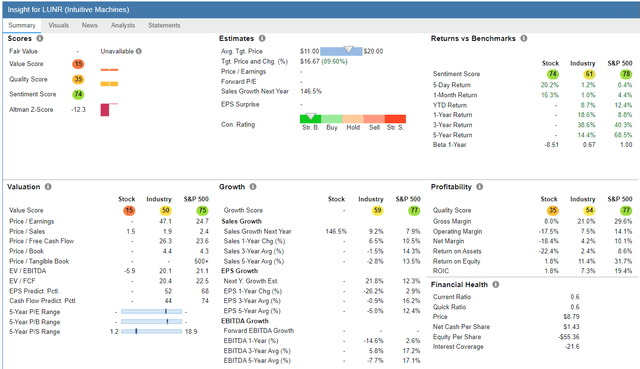The image size is (640, 369).
Task: Click the Valuation info icon
Action: [48, 187]
